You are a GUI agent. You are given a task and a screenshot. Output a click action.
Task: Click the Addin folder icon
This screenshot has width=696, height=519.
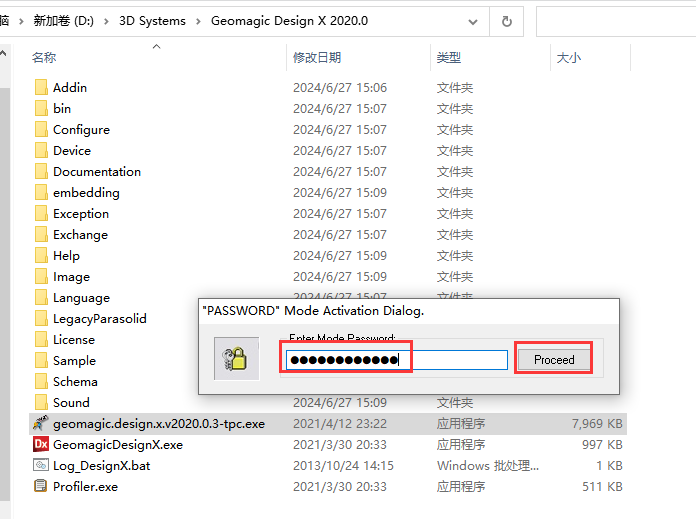[x=41, y=87]
